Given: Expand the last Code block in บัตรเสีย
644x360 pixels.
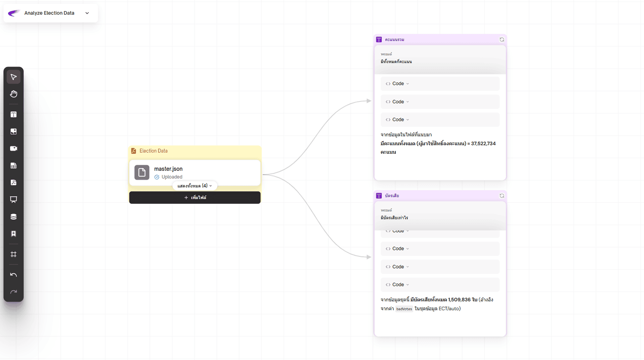Looking at the screenshot, I should [397, 285].
